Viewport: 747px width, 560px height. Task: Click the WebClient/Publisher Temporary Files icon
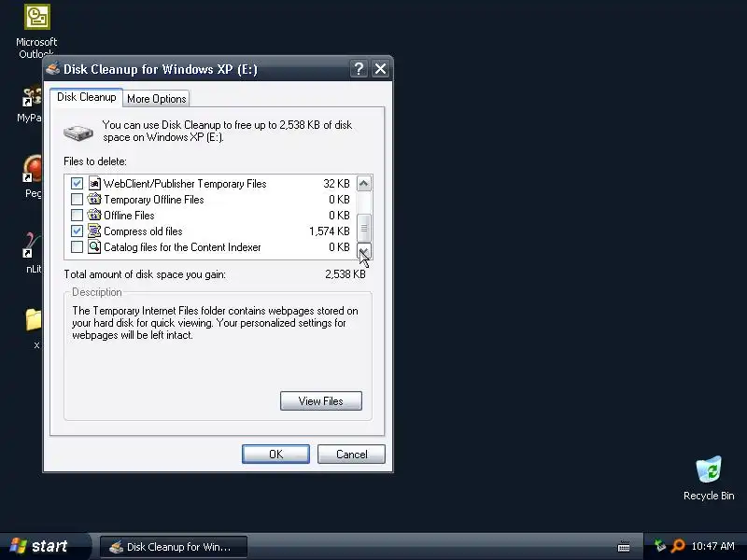click(x=94, y=183)
